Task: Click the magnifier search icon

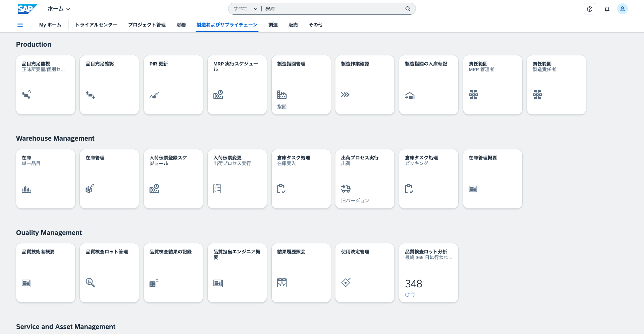Action: click(408, 9)
